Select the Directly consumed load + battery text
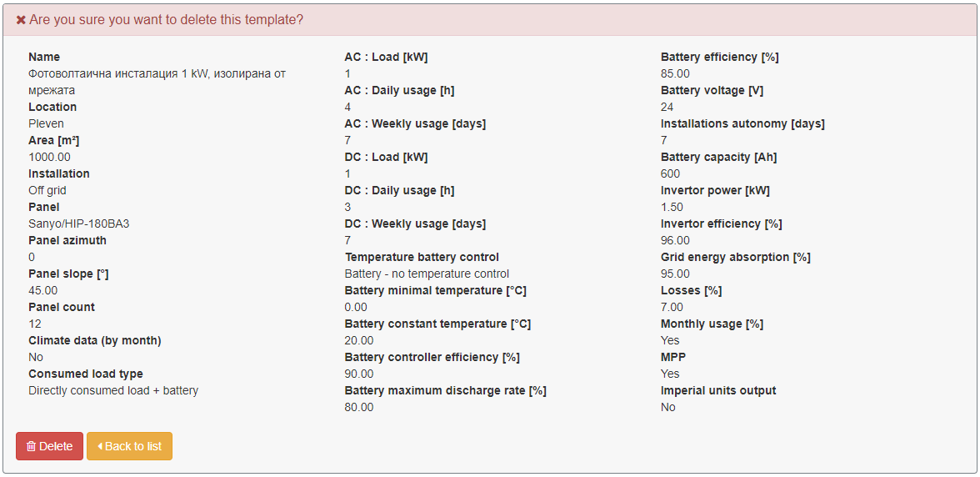The image size is (980, 477). click(x=113, y=391)
